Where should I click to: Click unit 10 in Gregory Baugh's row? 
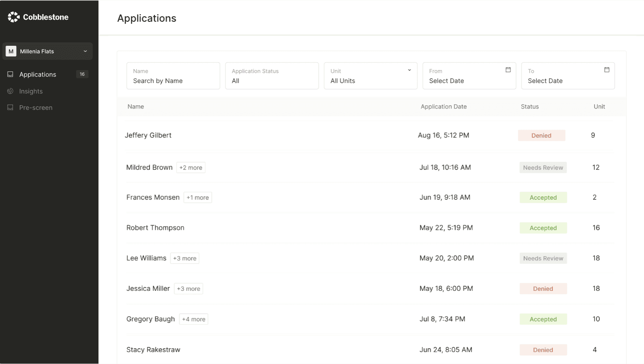[597, 319]
